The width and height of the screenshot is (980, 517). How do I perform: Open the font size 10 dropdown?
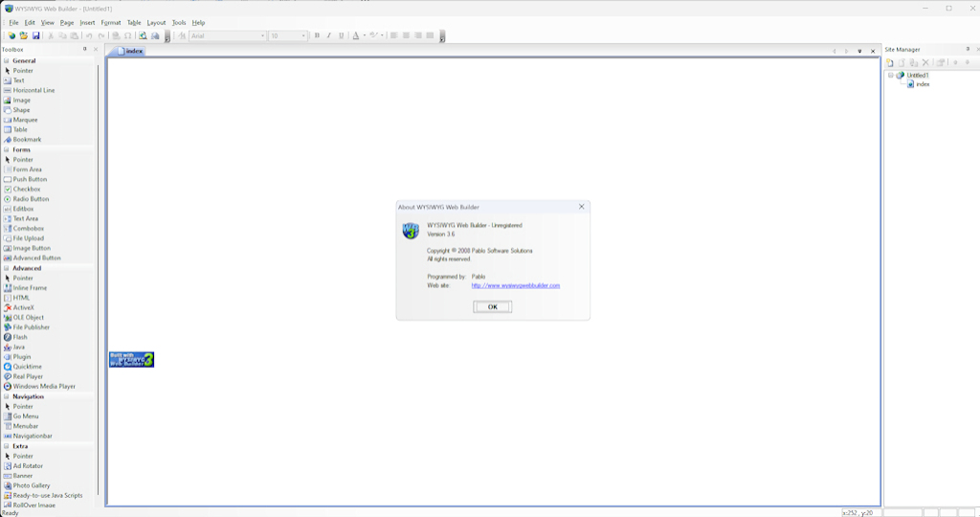303,36
